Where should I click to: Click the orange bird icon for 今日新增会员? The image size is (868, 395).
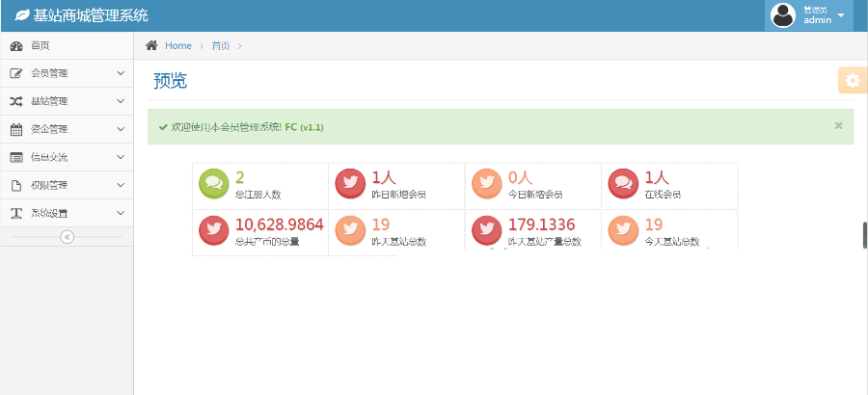[x=487, y=184]
